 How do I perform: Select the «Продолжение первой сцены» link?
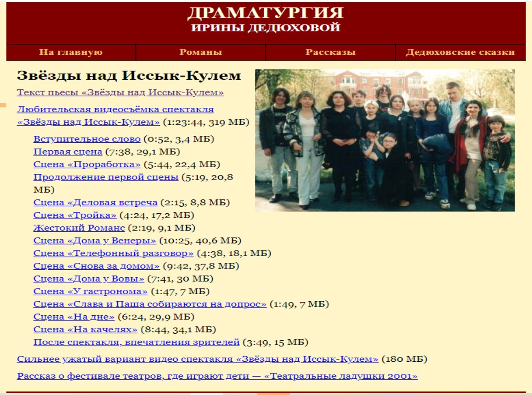(x=106, y=177)
